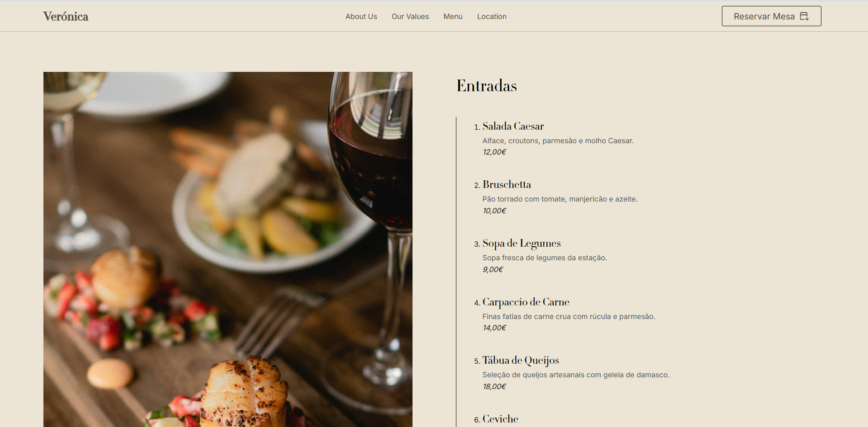Click the Bruschetta dish title
Viewport: 868px width, 427px height.
507,184
